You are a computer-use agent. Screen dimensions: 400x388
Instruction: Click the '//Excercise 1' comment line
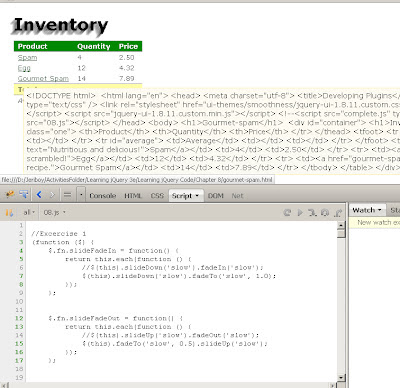pos(59,234)
